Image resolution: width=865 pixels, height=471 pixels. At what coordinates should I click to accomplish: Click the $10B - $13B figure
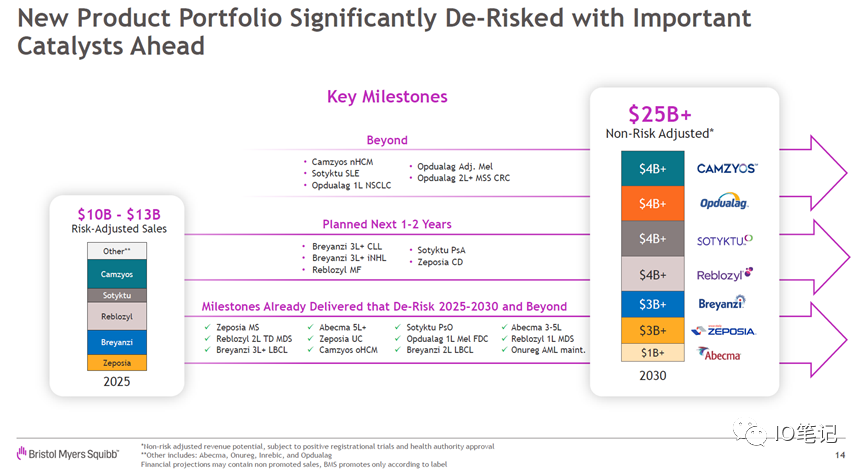tap(119, 214)
